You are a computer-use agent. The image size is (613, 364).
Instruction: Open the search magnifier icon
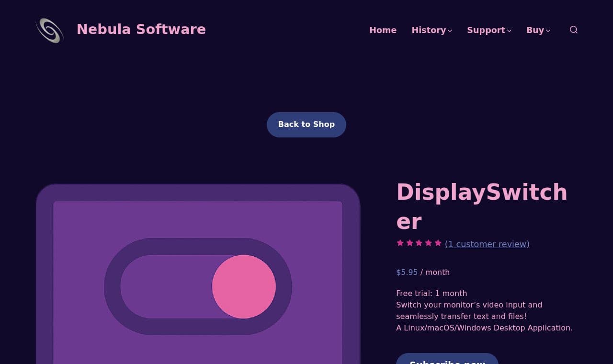[574, 30]
